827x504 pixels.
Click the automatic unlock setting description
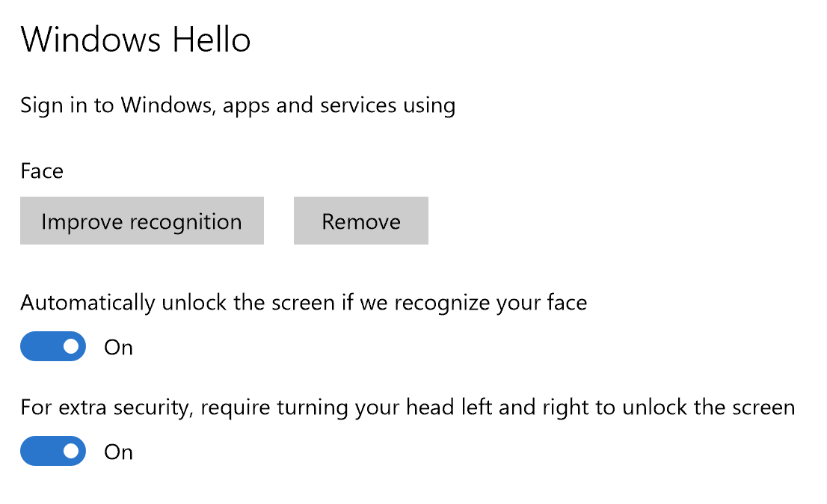click(x=304, y=302)
